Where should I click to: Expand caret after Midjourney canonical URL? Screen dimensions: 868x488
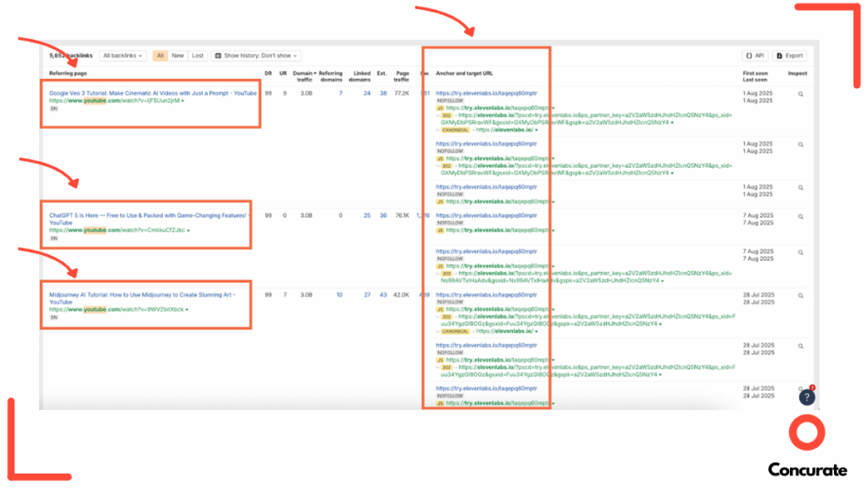pos(537,332)
